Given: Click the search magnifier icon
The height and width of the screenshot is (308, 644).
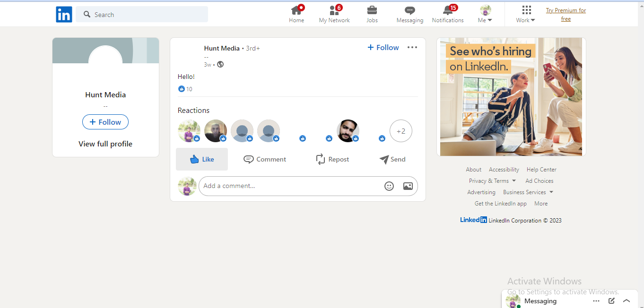Looking at the screenshot, I should click(x=87, y=14).
